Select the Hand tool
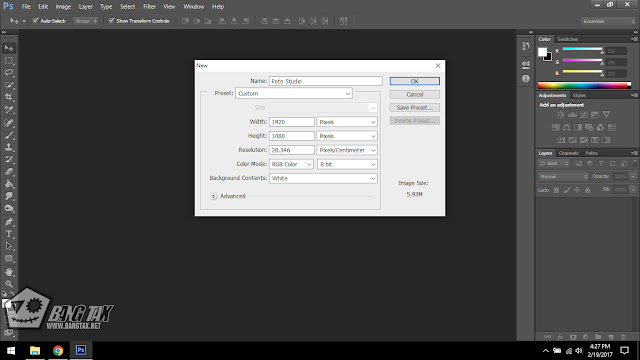The height and width of the screenshot is (360, 640). tap(9, 272)
